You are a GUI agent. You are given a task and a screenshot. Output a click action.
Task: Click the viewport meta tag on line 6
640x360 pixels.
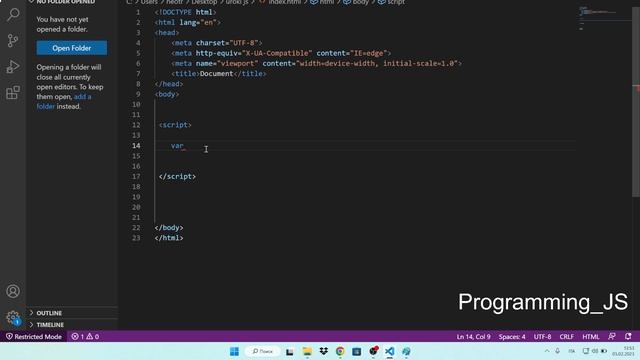(x=316, y=63)
